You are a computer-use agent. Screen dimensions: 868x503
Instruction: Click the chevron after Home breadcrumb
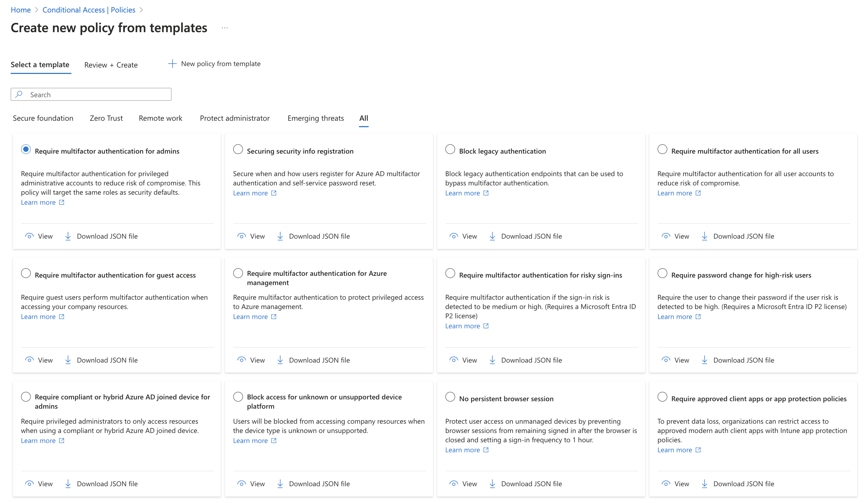[x=36, y=10]
